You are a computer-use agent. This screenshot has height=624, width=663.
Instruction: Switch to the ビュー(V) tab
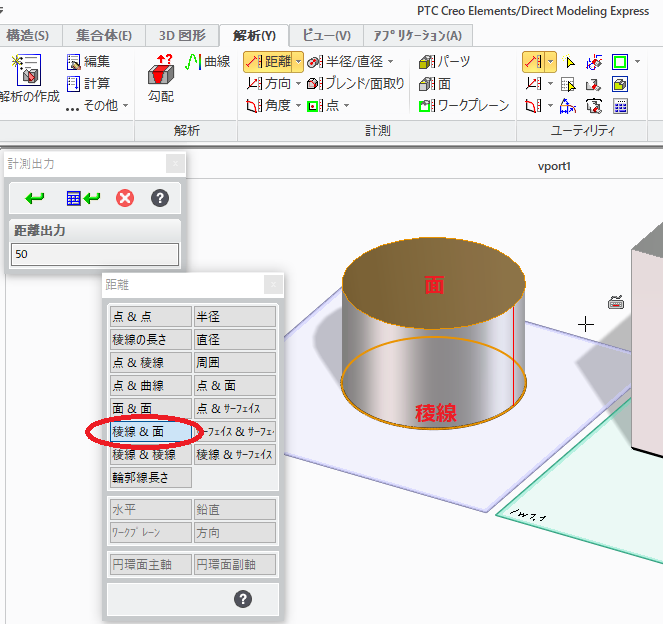pos(326,35)
